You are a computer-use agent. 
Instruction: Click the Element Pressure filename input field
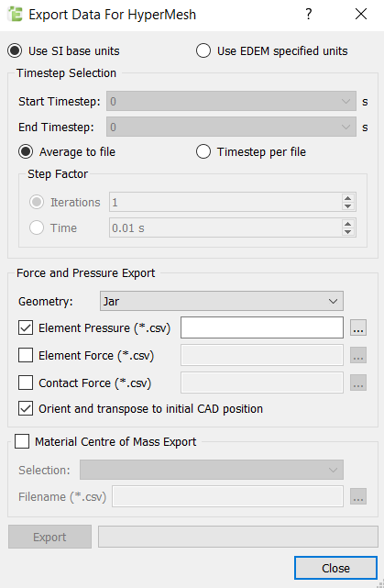(262, 327)
